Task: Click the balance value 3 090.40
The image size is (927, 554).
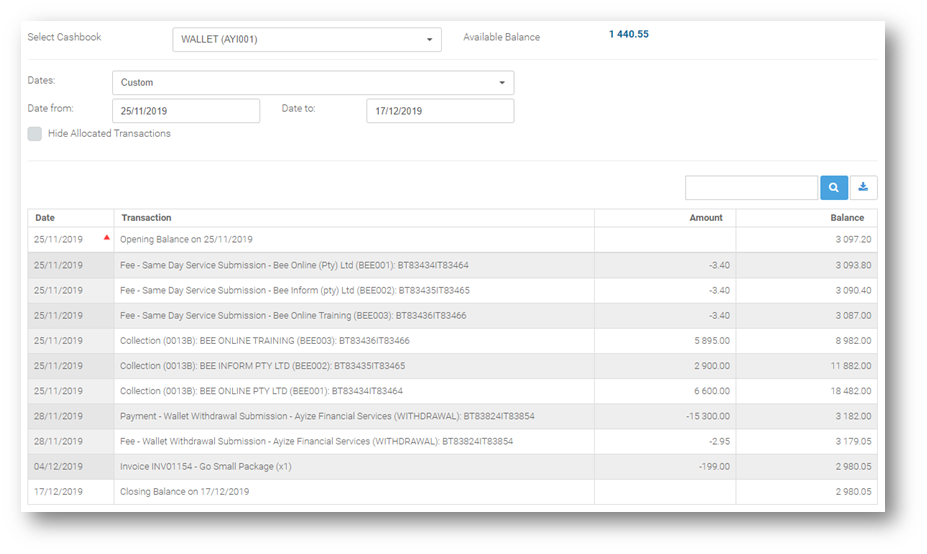Action: [853, 290]
